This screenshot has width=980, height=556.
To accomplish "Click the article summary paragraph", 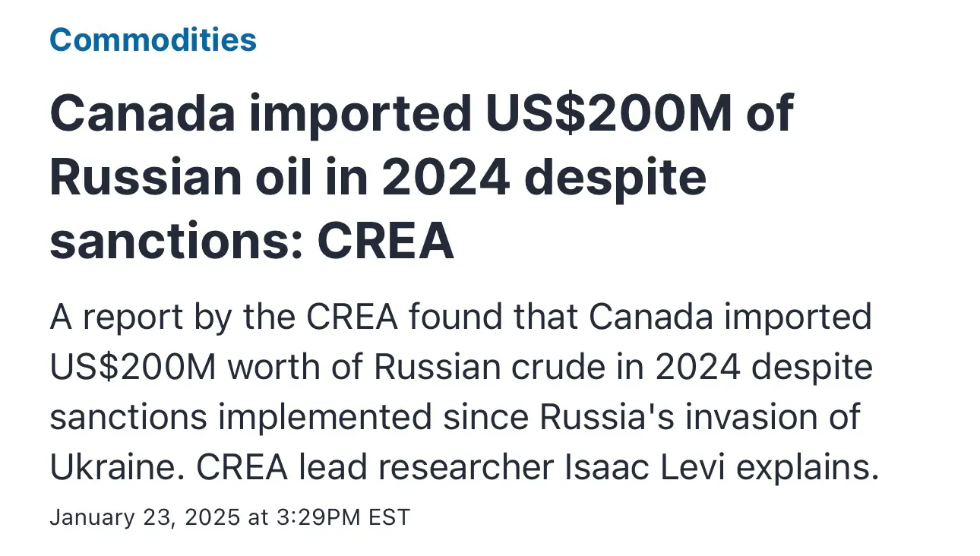I will pyautogui.click(x=464, y=393).
